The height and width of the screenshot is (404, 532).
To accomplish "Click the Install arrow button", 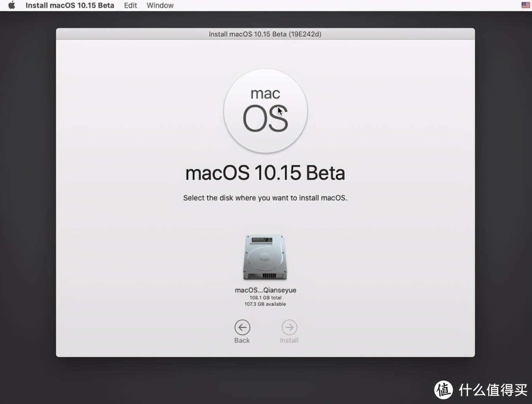I will (289, 327).
